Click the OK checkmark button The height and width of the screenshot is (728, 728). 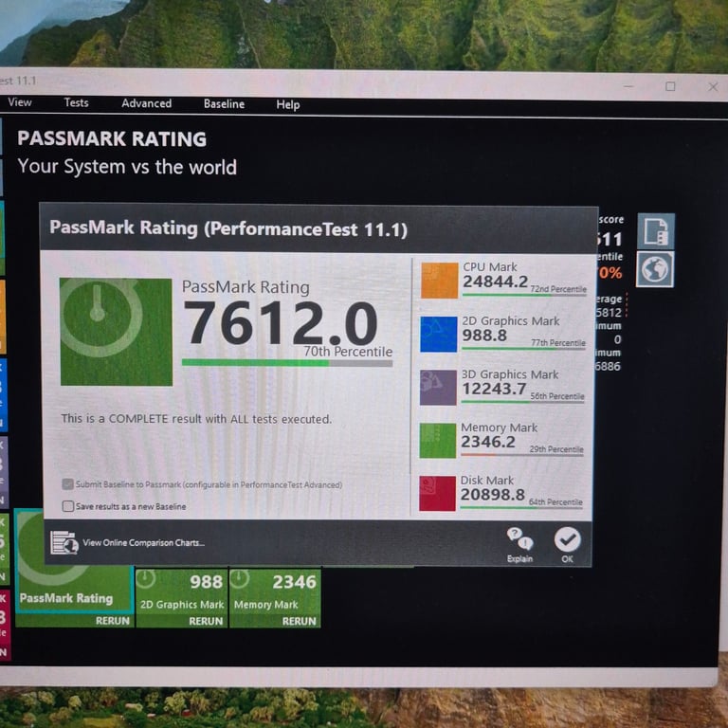pyautogui.click(x=568, y=545)
